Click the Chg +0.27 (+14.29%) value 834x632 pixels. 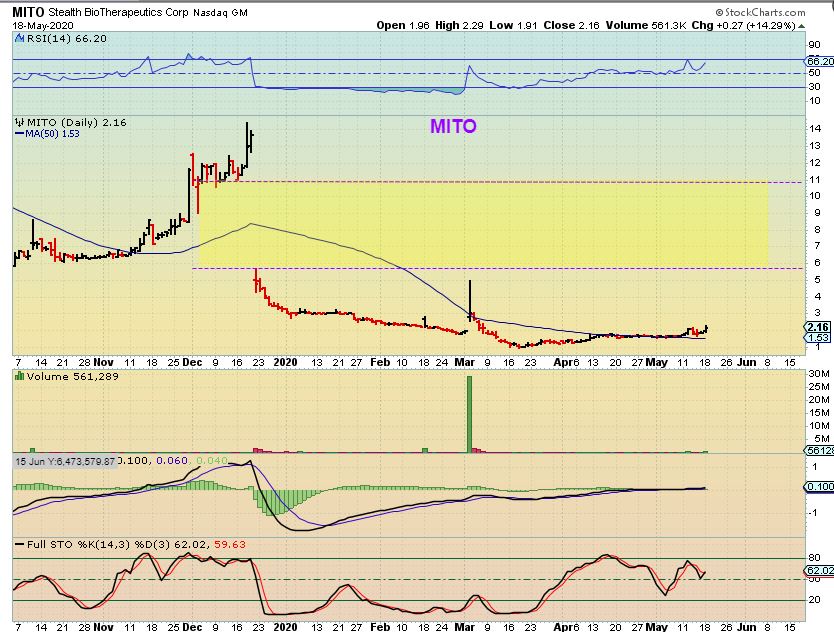744,25
